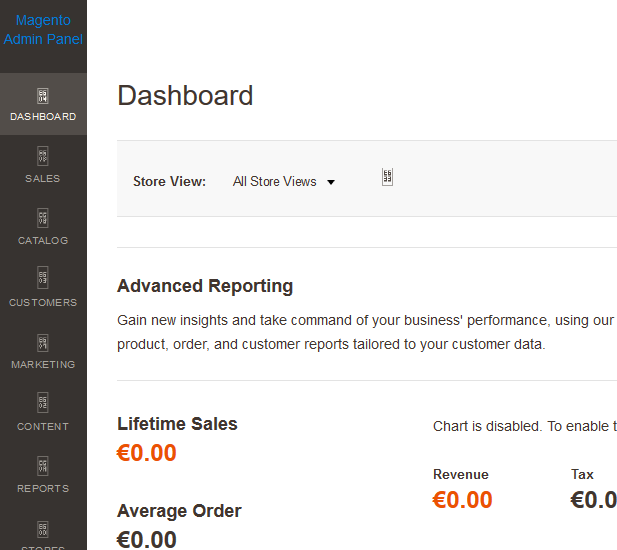
Task: Open the Customers menu icon
Action: [x=43, y=281]
